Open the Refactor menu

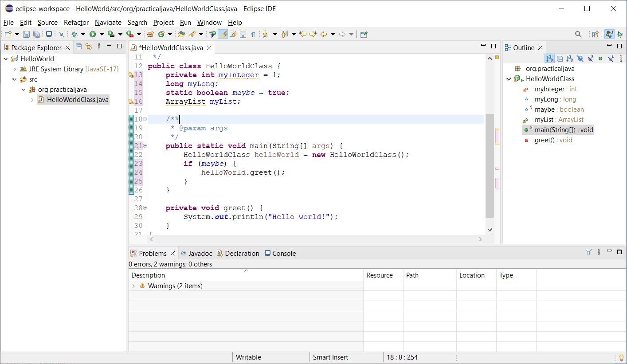point(76,23)
